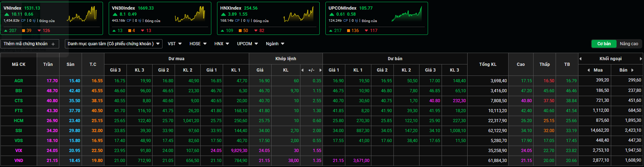Image resolution: width=644 pixels, height=167 pixels.
Task: Click FTS foreign buy value 1,112,00
Action: [601, 111]
